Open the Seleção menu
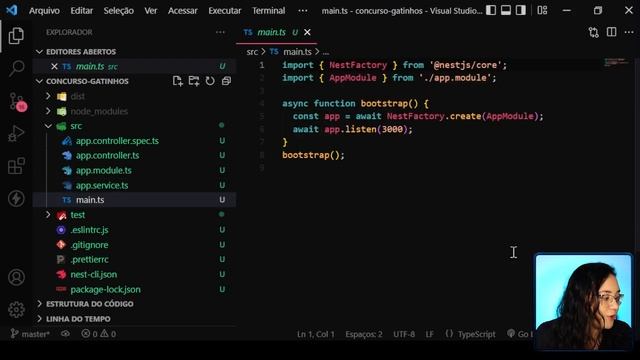Image resolution: width=640 pixels, height=360 pixels. click(x=118, y=11)
